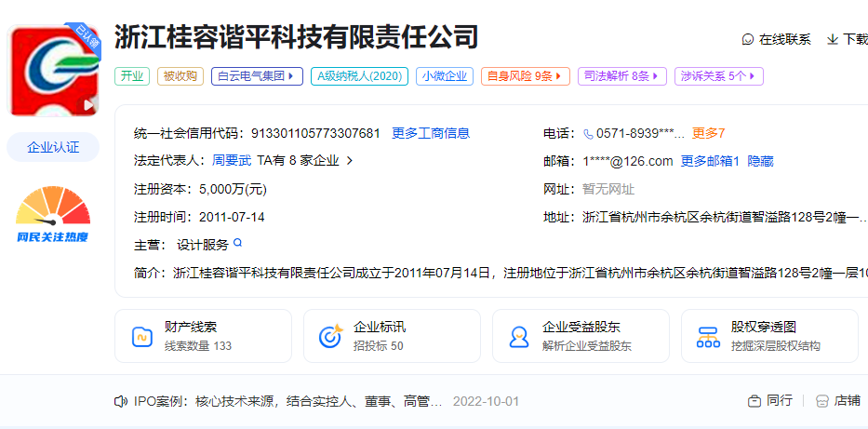868x429 pixels.
Task: Click the 暂无网址 website text
Action: coord(608,189)
